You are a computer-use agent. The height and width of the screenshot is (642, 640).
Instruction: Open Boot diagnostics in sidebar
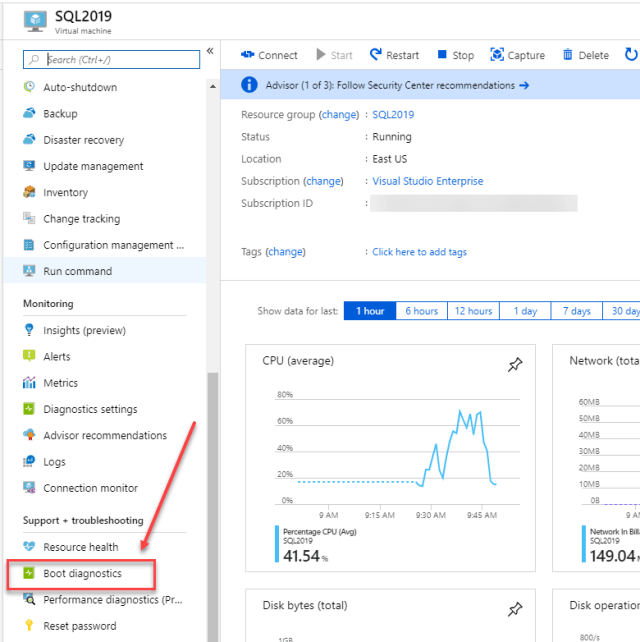(x=81, y=574)
